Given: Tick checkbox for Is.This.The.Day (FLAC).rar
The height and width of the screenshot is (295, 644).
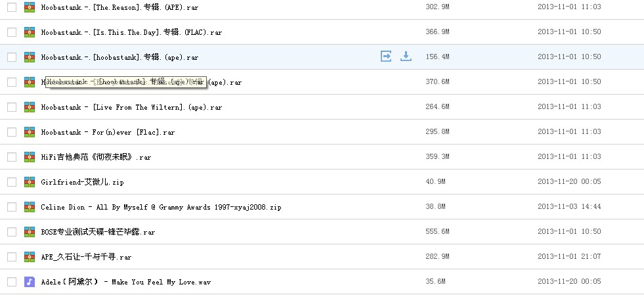Looking at the screenshot, I should click(12, 32).
